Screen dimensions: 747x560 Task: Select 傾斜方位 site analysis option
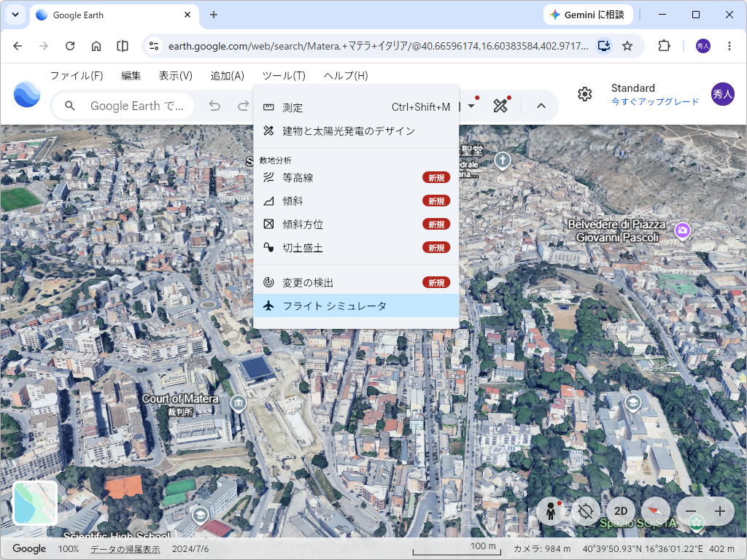pos(356,225)
